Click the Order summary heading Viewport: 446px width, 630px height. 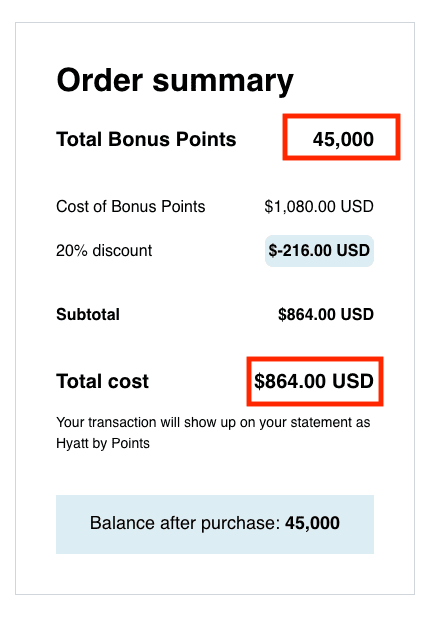(175, 82)
